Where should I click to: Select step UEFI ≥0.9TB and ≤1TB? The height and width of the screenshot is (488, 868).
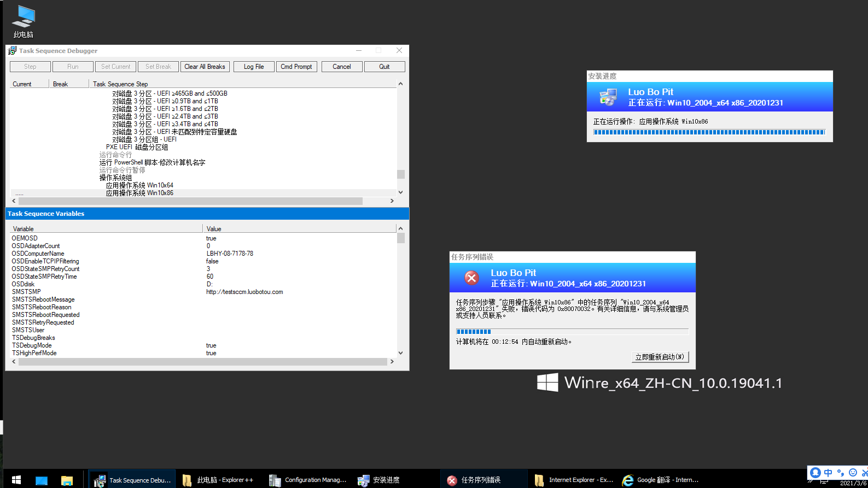165,101
